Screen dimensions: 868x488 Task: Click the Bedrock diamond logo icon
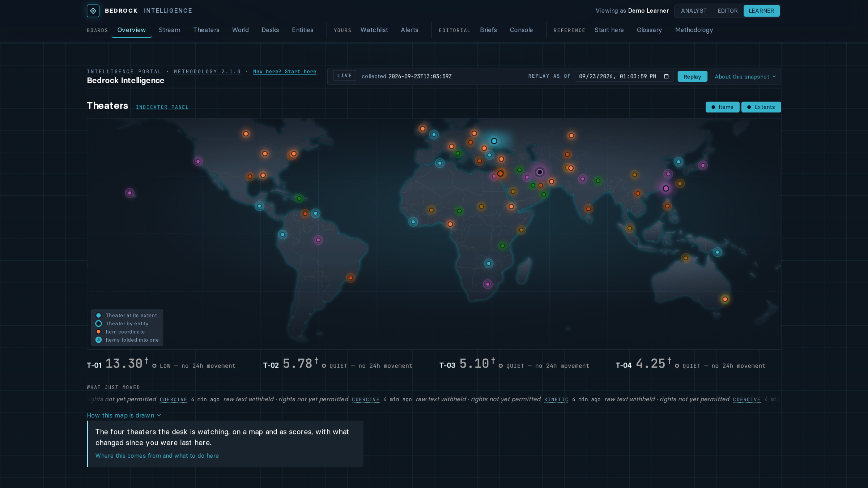click(x=93, y=11)
